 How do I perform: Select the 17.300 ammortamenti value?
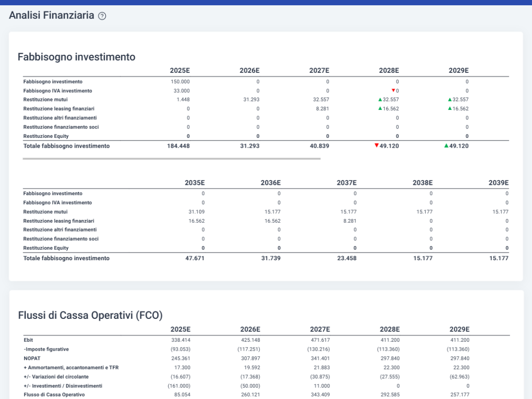(x=183, y=368)
